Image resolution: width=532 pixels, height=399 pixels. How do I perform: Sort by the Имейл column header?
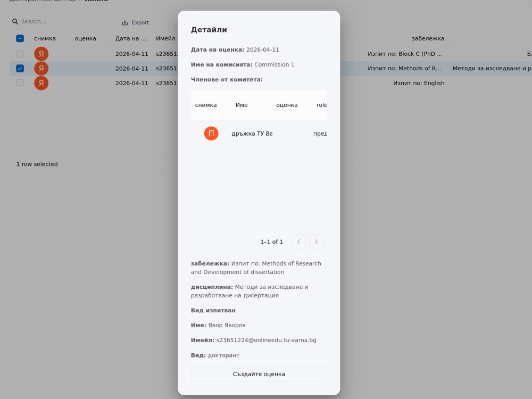(165, 38)
